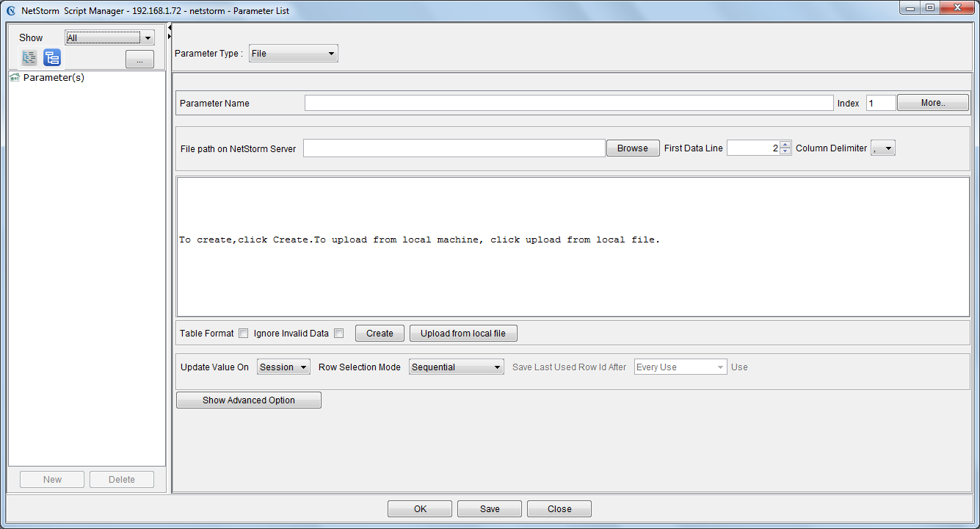
Task: Decrease First Data Line with down arrow
Action: point(785,151)
